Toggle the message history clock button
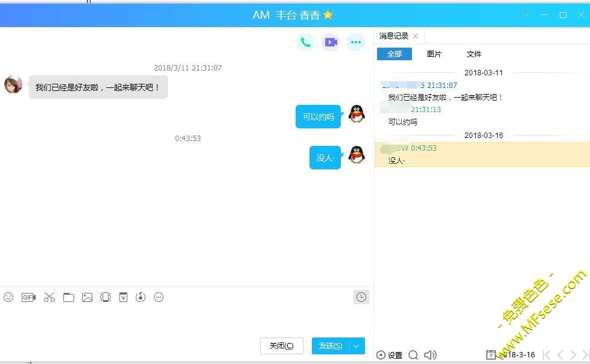Screen dimensions: 590x364 361,297
